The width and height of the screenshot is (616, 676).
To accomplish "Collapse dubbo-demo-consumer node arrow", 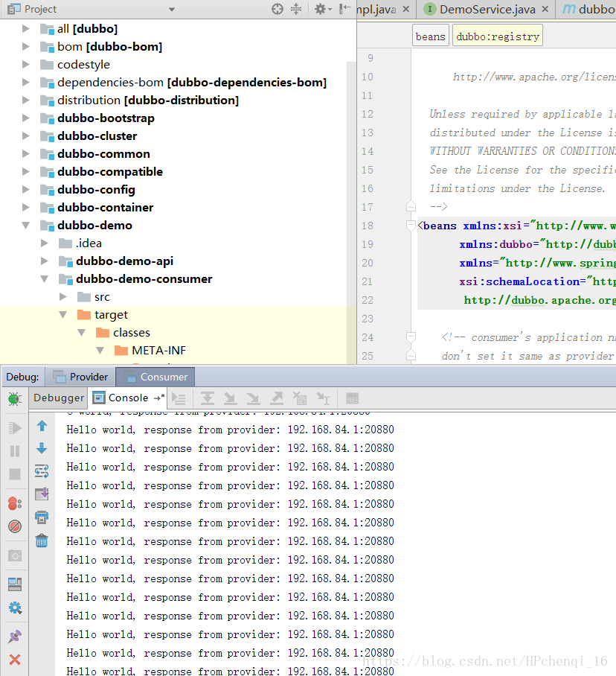I will (45, 279).
